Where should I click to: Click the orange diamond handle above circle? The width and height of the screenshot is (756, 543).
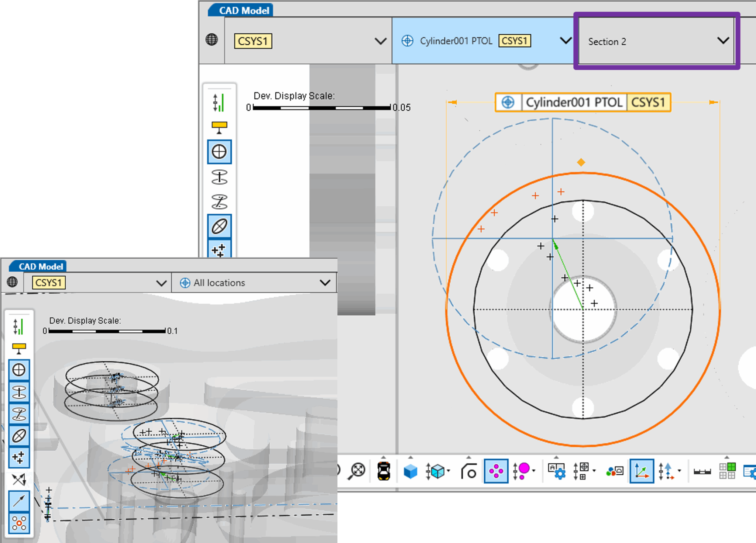point(581,162)
